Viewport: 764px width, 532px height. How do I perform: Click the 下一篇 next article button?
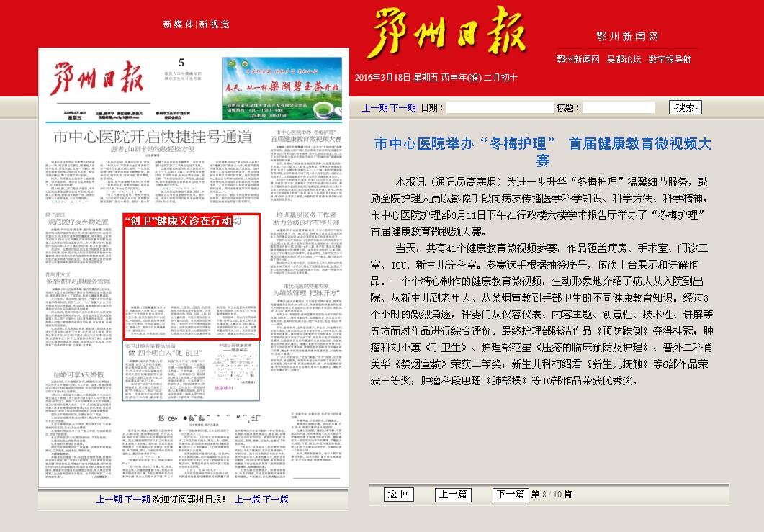click(510, 495)
